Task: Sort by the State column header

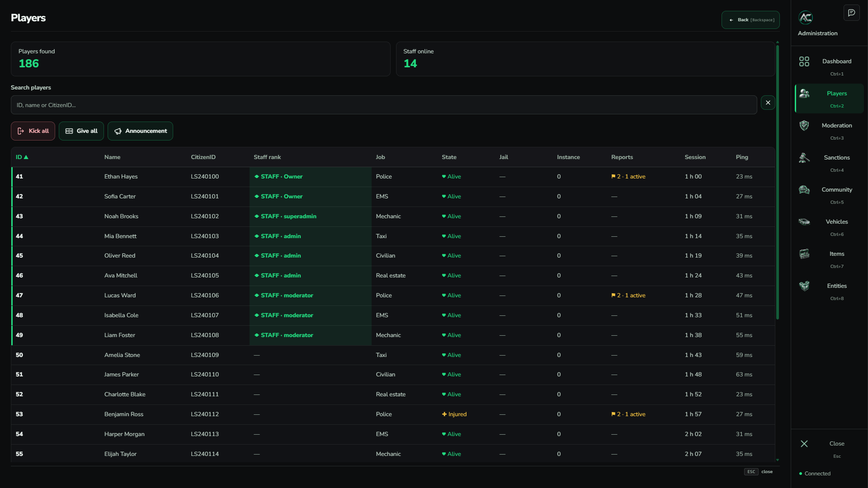Action: pyautogui.click(x=449, y=157)
